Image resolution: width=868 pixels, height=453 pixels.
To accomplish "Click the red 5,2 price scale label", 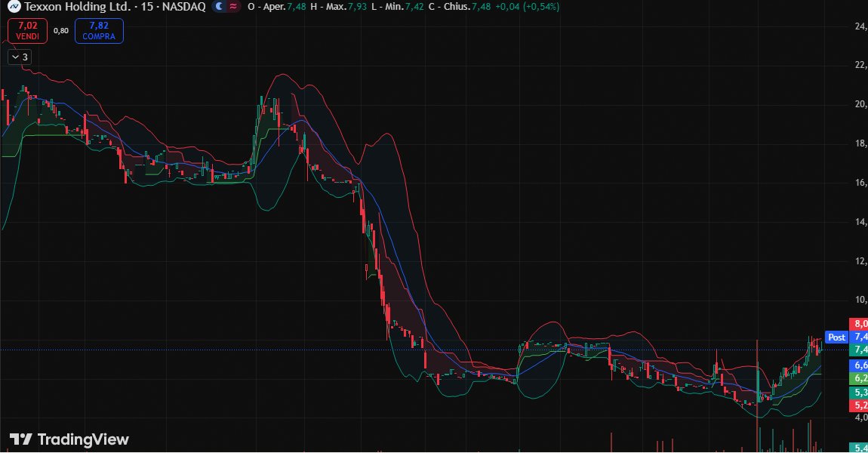I will (859, 405).
